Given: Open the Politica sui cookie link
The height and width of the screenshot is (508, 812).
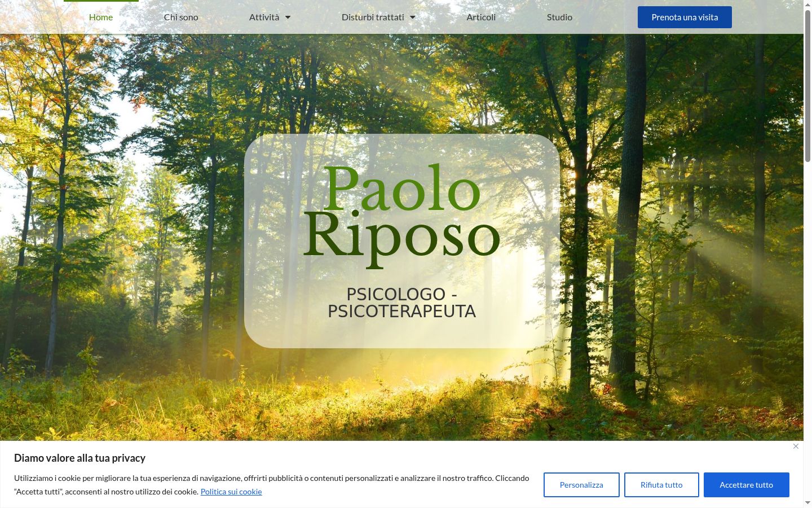Looking at the screenshot, I should [x=231, y=492].
